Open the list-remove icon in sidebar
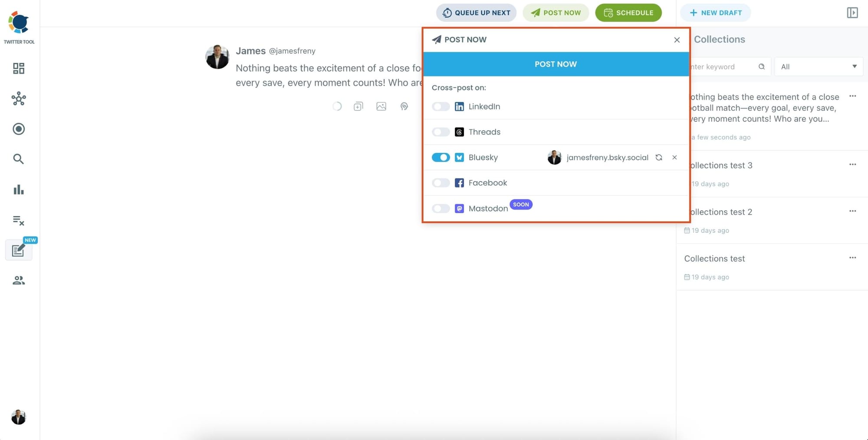 pos(19,220)
